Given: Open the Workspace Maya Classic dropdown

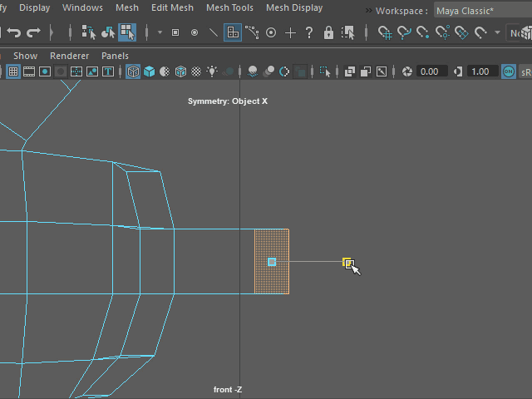Looking at the screenshot, I should point(482,11).
